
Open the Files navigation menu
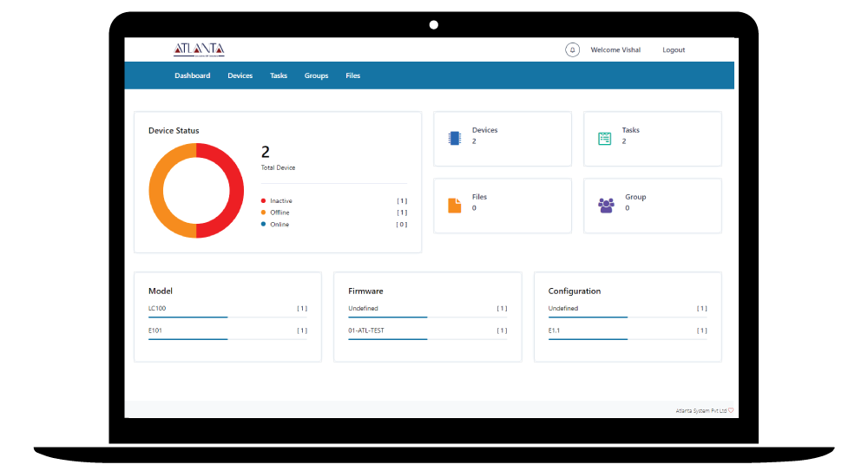(x=352, y=76)
